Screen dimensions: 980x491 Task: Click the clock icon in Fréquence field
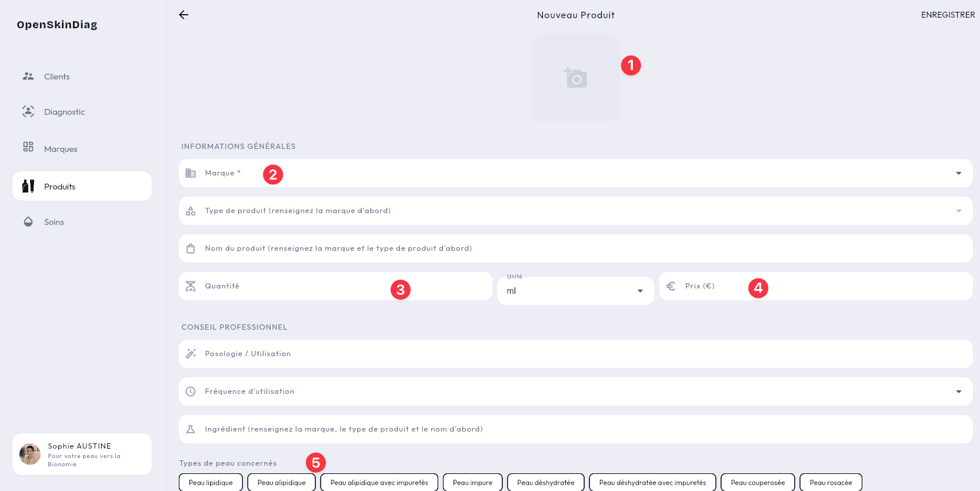[x=191, y=392]
